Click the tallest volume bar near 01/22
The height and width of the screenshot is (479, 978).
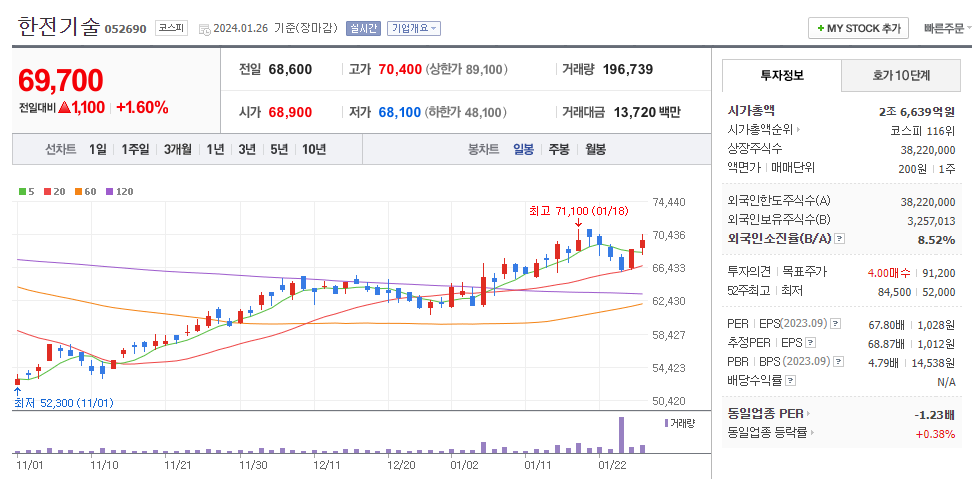[621, 435]
